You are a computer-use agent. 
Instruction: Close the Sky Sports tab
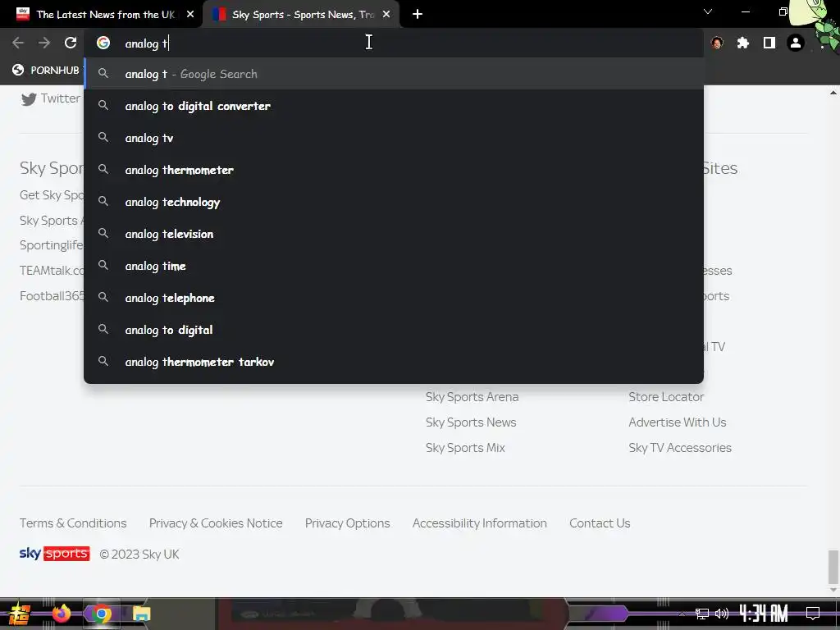point(386,15)
